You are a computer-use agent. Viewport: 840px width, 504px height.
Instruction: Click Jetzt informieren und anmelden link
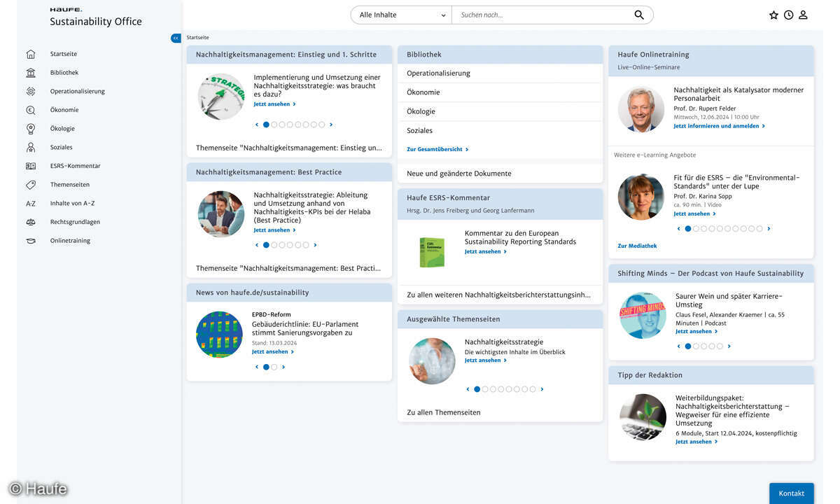(x=719, y=126)
